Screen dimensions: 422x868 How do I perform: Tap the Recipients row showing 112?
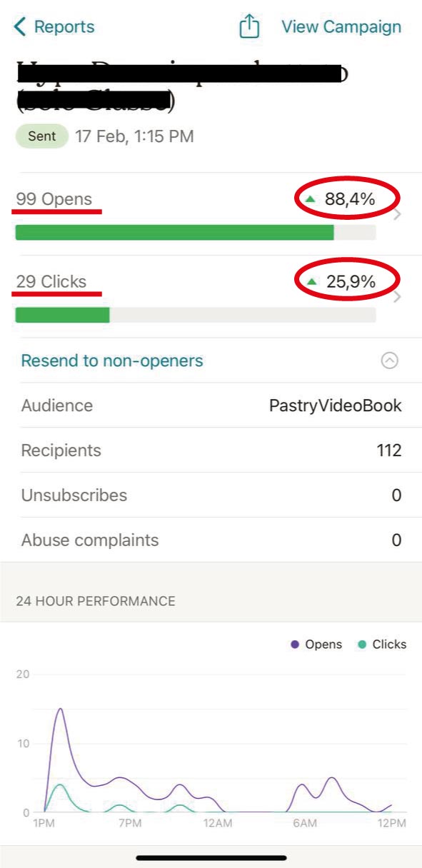coord(211,450)
